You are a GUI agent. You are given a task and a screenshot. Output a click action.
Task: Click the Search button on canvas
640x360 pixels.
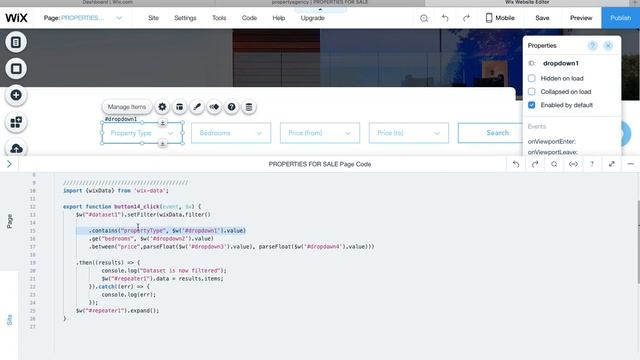click(x=490, y=133)
